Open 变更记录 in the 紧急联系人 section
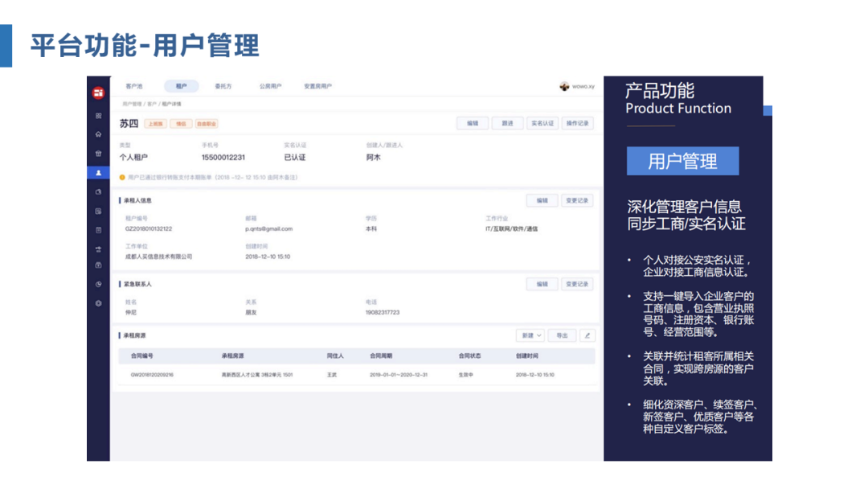Screen dimensions: 868x489 [577, 284]
